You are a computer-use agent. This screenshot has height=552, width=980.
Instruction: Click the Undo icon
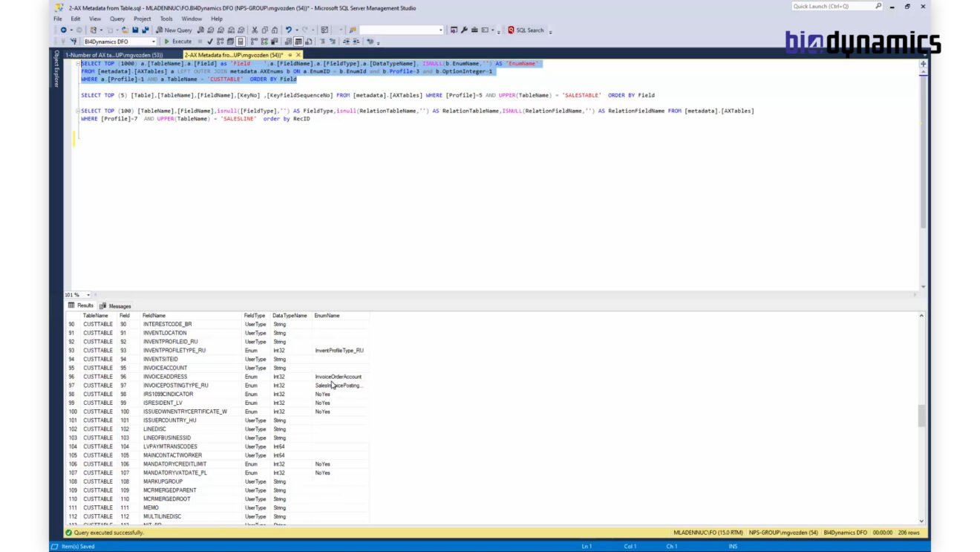click(289, 30)
